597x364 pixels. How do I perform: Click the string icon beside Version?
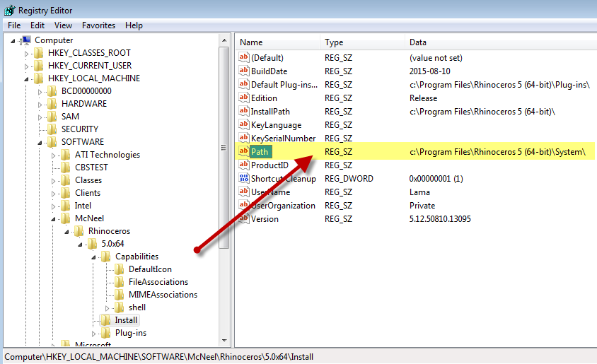[243, 218]
